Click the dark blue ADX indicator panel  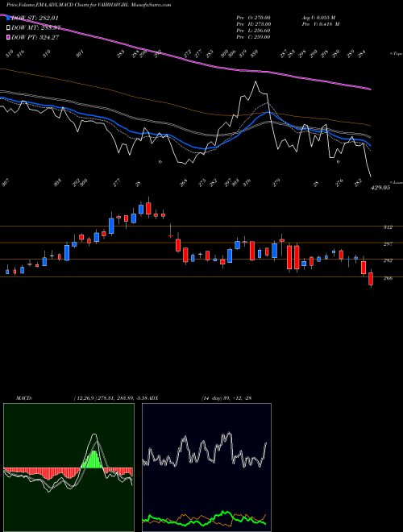coord(206,468)
